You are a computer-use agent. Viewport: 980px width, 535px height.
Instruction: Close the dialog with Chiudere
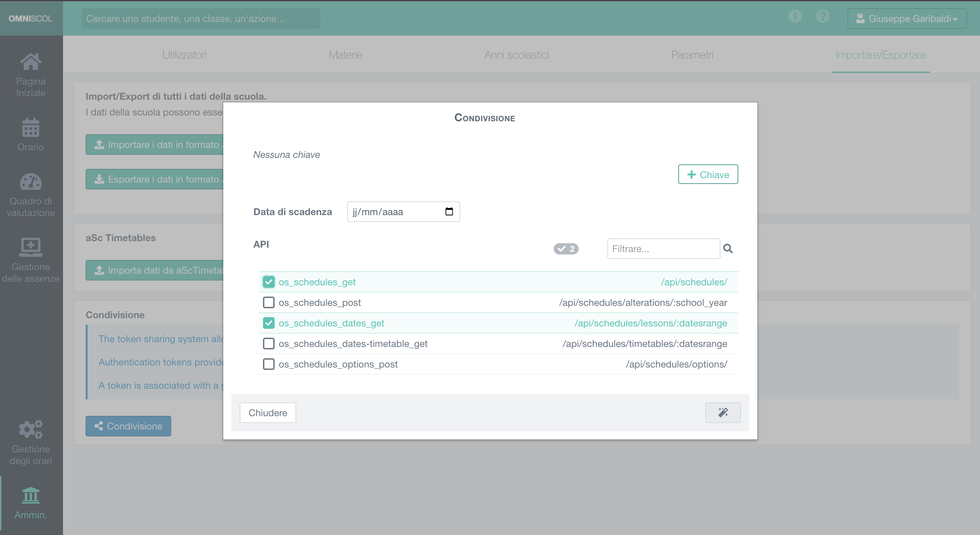(x=267, y=412)
